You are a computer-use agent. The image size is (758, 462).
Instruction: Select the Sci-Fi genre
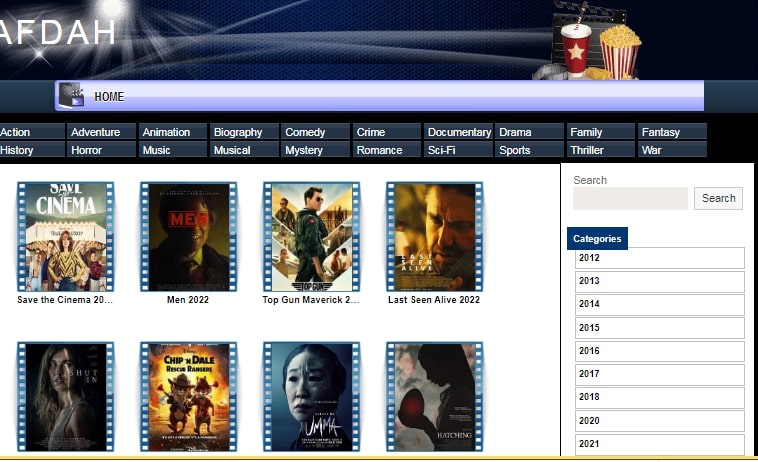458,150
